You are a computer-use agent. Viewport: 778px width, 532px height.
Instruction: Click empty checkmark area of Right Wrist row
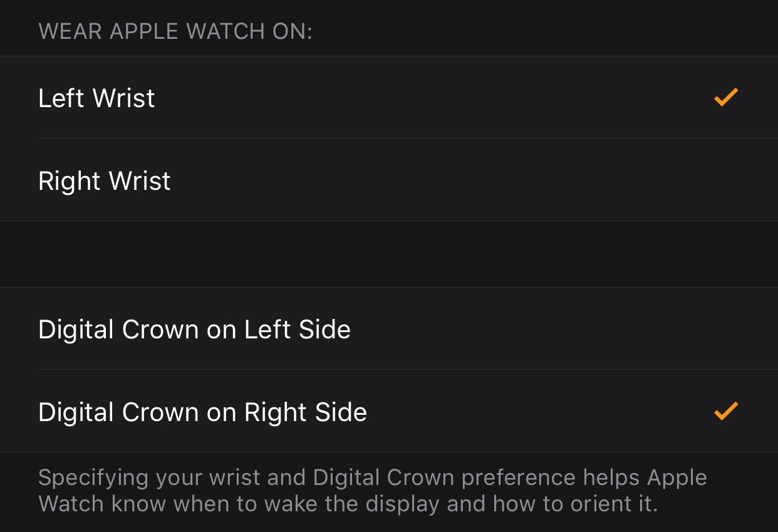(x=726, y=180)
